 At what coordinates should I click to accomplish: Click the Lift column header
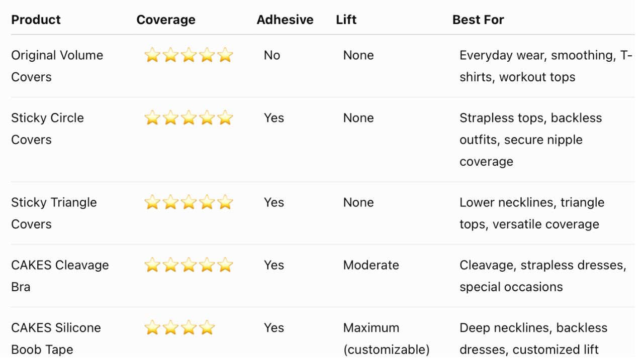(346, 20)
